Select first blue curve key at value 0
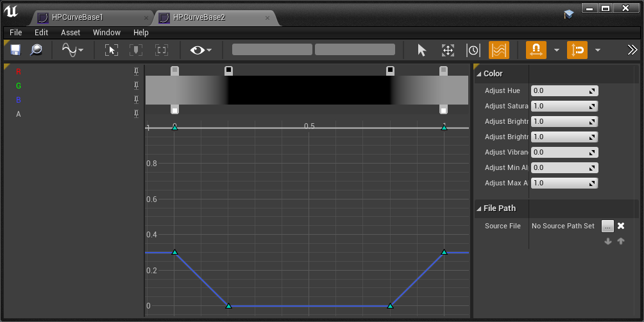 coord(228,305)
